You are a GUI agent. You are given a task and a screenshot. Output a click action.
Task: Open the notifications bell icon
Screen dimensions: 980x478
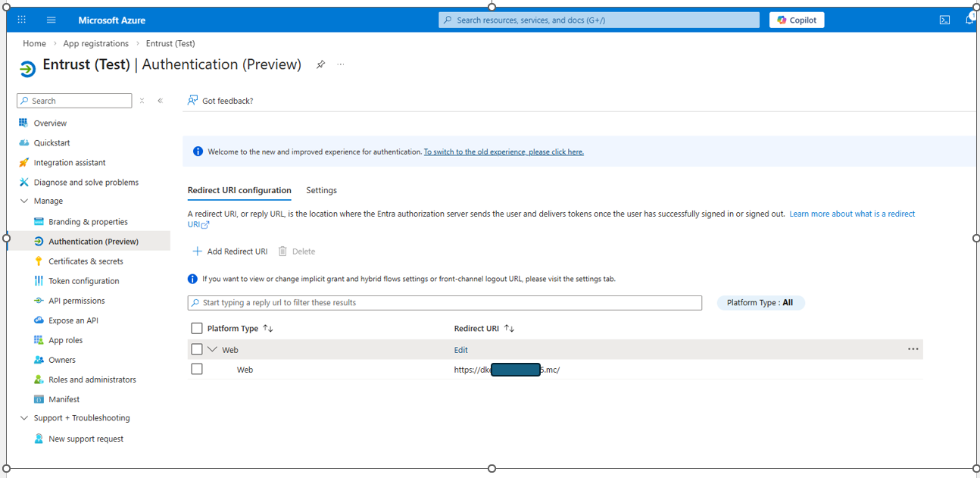coord(969,20)
